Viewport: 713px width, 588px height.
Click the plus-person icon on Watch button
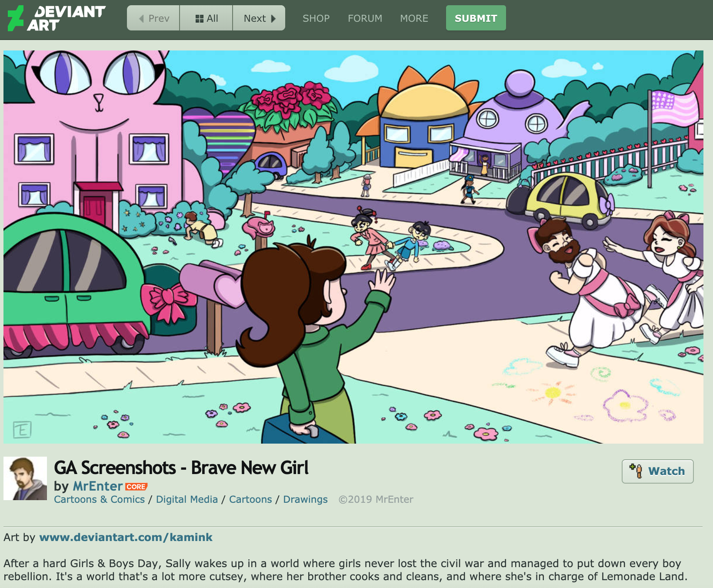[x=636, y=471]
